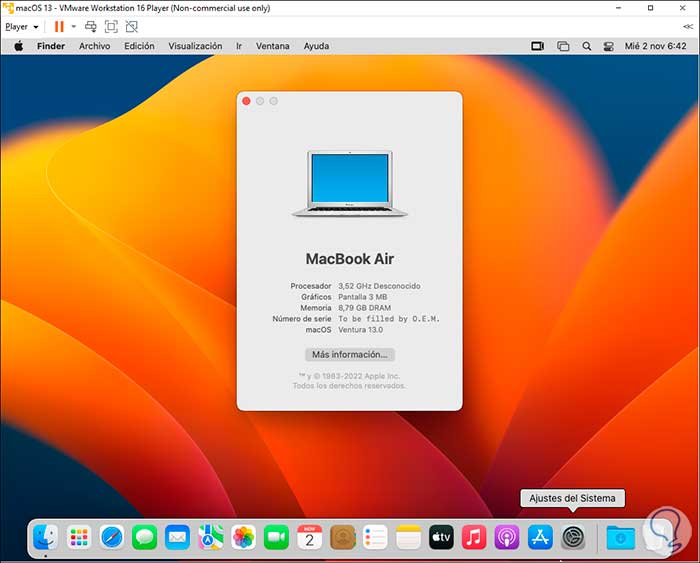Open Spotlight search magnifier icon
700x563 pixels.
(x=587, y=46)
